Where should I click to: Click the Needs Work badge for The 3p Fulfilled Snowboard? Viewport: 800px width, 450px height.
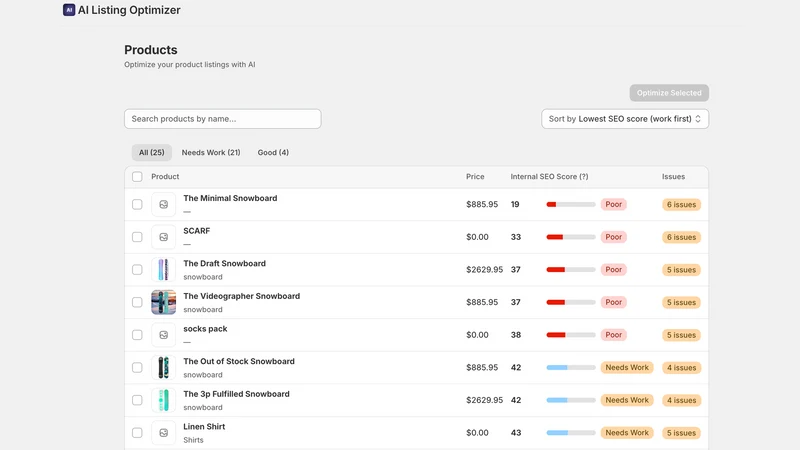pyautogui.click(x=627, y=400)
